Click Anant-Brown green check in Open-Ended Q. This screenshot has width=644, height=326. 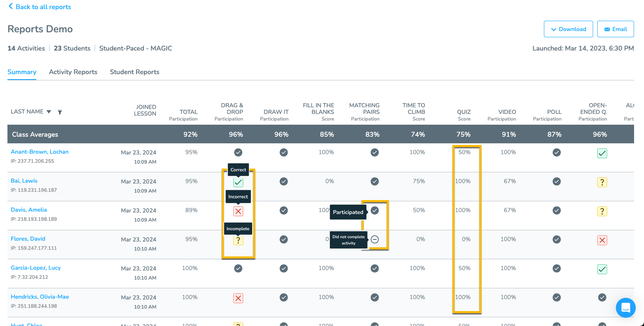[x=602, y=153]
